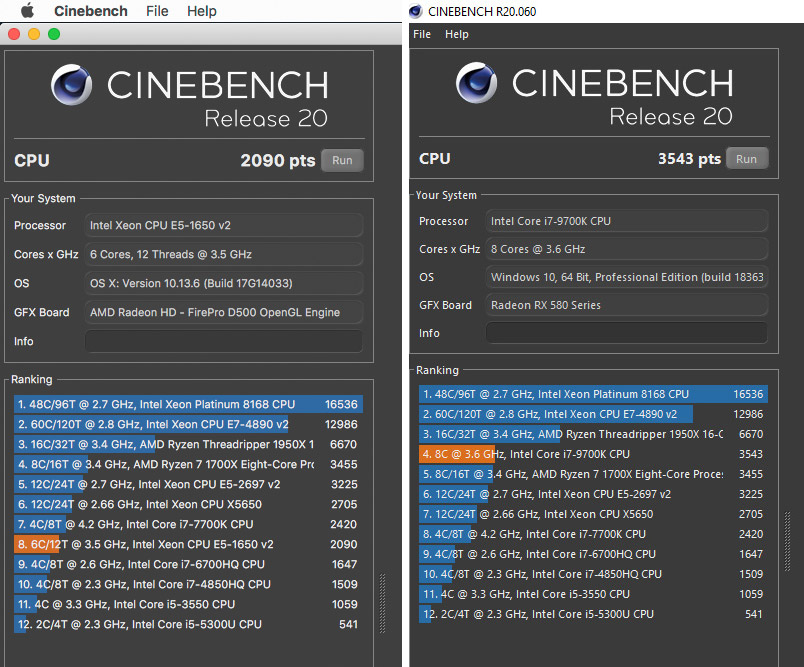
Task: Click the CINEBENCH R20.060 window title
Action: pyautogui.click(x=482, y=11)
